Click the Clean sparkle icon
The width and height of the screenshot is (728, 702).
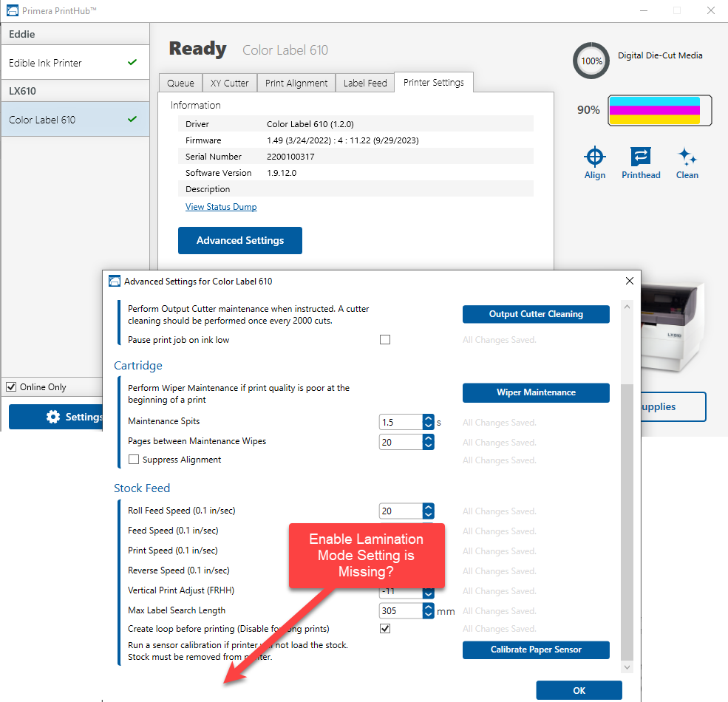click(687, 157)
